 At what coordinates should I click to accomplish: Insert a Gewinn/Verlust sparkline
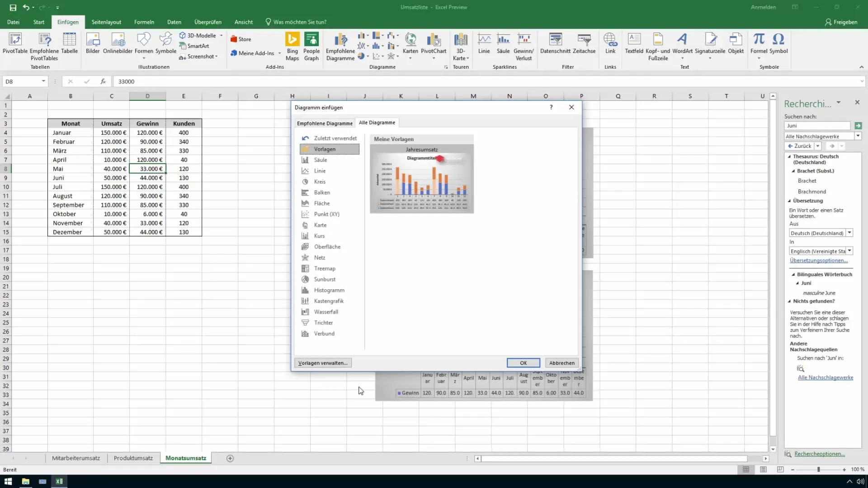click(524, 46)
